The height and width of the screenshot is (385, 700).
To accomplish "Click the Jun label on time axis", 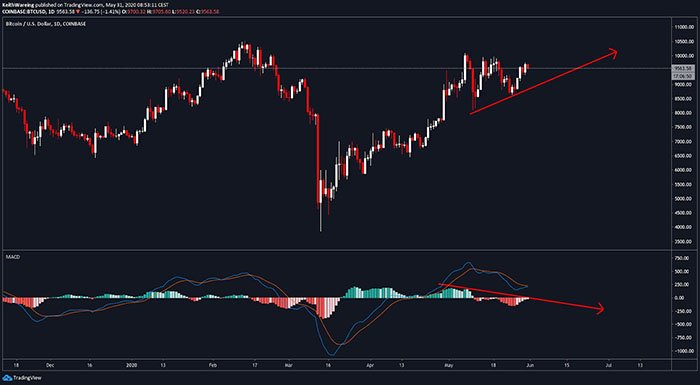I will pos(530,364).
